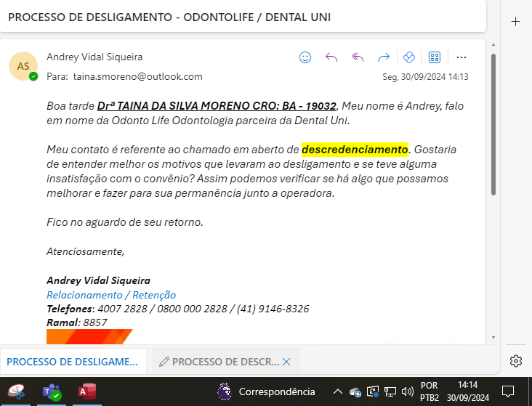The image size is (532, 406).
Task: Click the plus button top right
Action: pyautogui.click(x=516, y=22)
